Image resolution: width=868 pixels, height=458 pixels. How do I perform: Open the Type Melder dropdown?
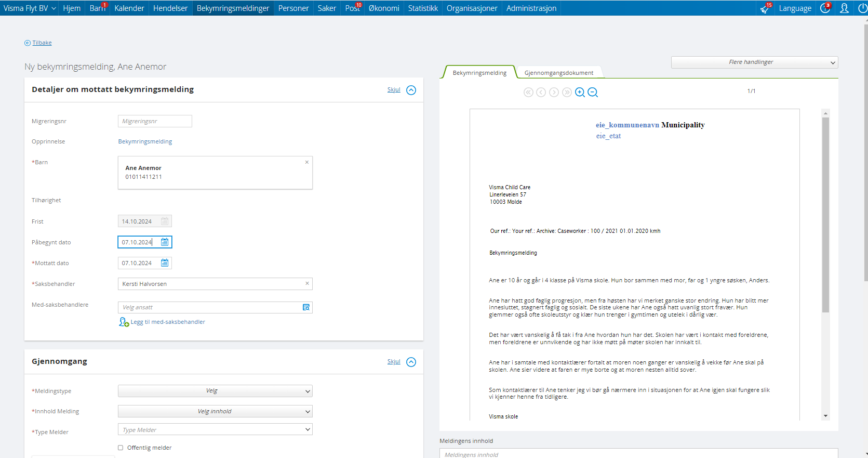[215, 429]
